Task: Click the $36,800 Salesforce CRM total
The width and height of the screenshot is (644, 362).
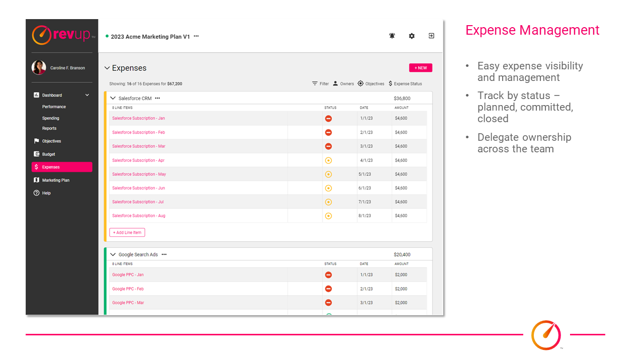Action: (x=402, y=99)
